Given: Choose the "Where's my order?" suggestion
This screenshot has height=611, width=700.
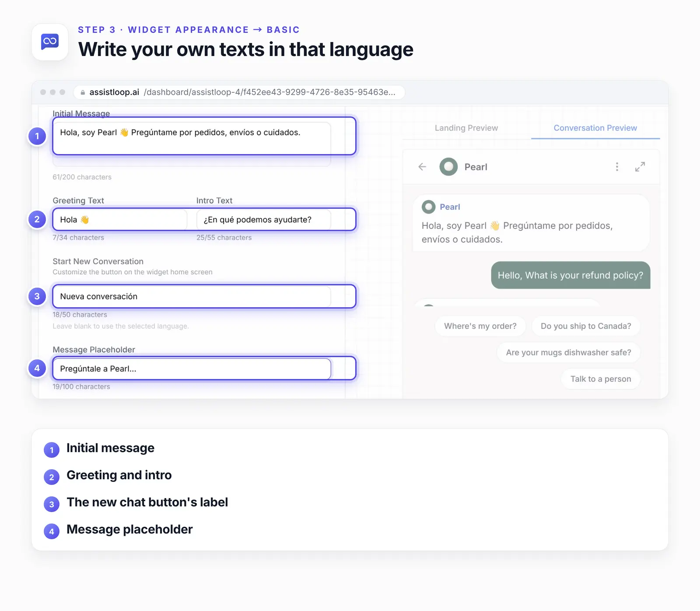Looking at the screenshot, I should pyautogui.click(x=480, y=326).
